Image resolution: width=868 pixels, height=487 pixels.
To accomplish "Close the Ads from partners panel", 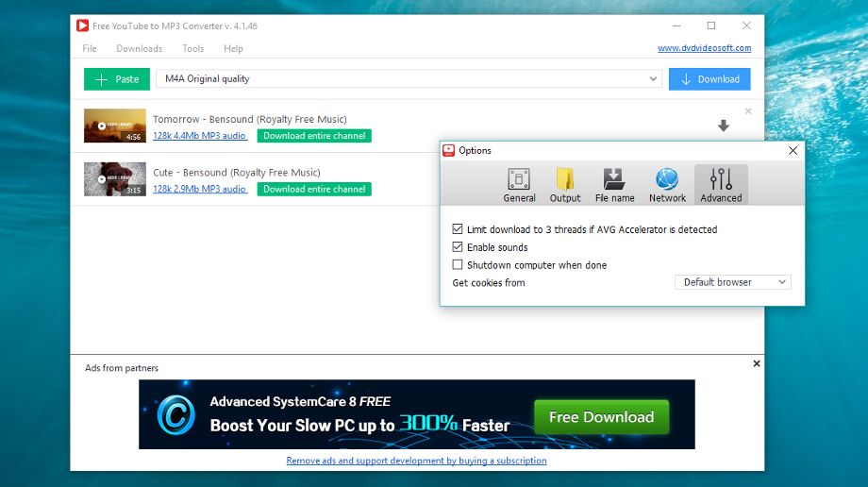I will click(x=756, y=363).
